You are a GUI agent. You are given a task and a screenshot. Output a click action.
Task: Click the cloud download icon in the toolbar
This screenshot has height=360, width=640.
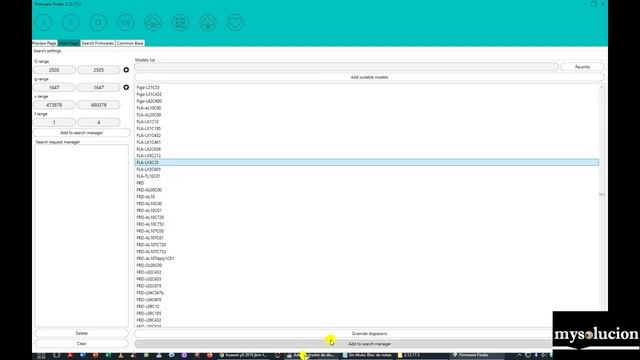pos(208,22)
